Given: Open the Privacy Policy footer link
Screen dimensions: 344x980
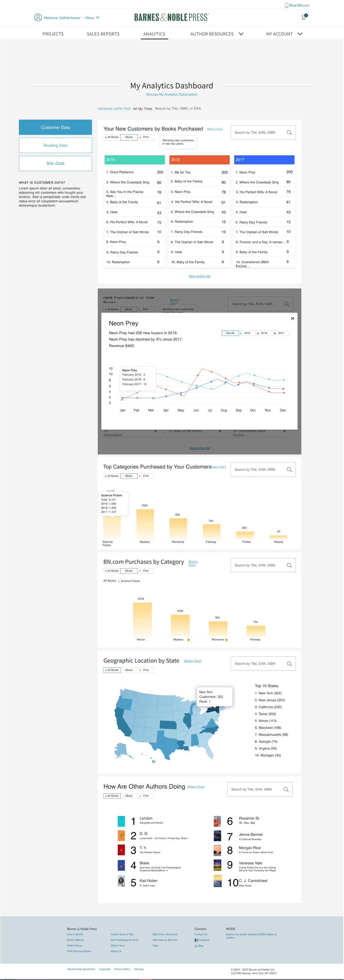Looking at the screenshot, I should point(122,969).
